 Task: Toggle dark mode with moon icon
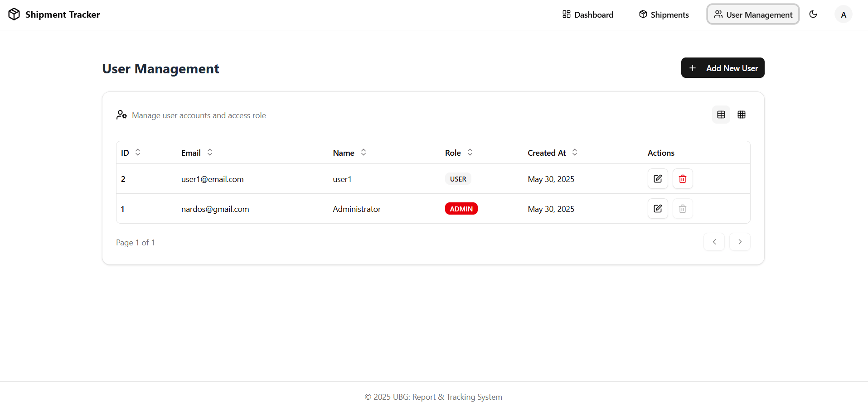click(813, 14)
